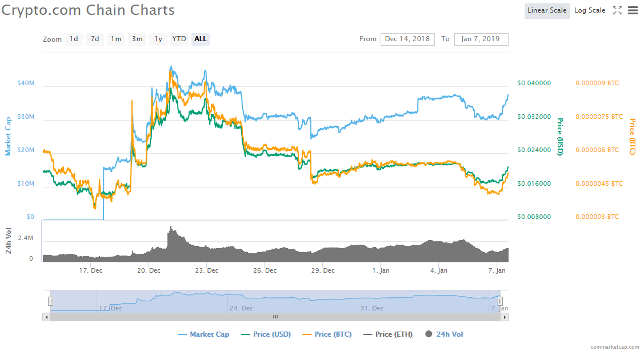Toggle 24h Vol series in legend

point(445,334)
